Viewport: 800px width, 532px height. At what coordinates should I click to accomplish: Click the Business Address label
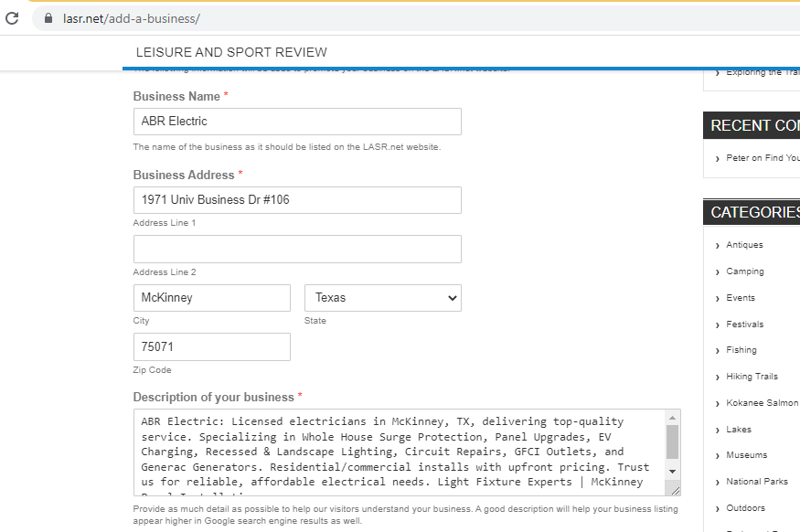point(184,175)
